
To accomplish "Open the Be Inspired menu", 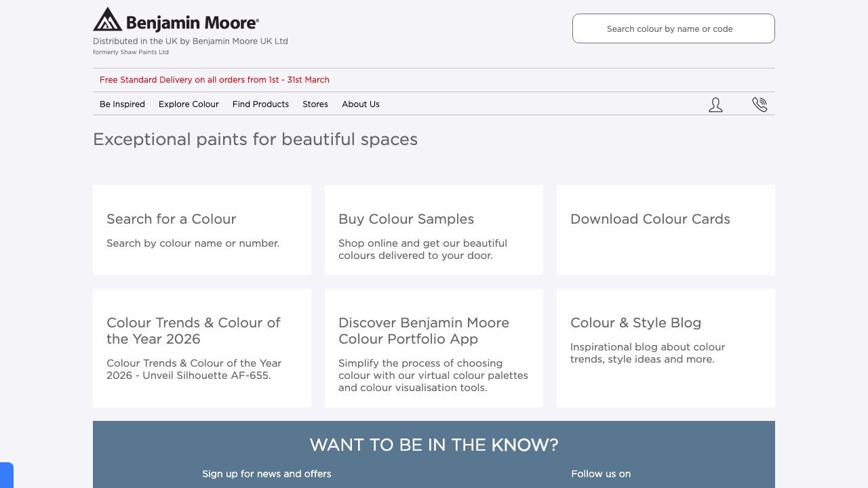I will (122, 104).
